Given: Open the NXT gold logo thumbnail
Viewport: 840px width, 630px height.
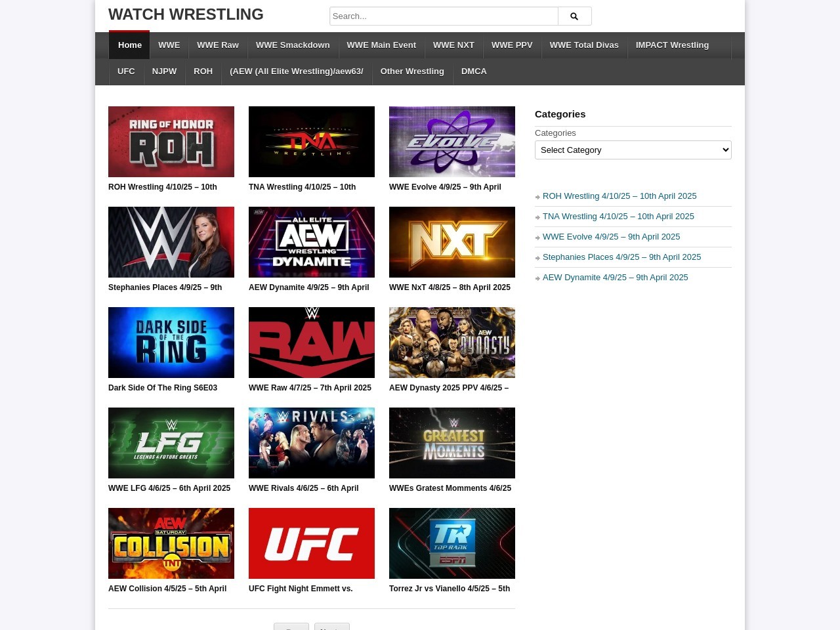Looking at the screenshot, I should 452,242.
